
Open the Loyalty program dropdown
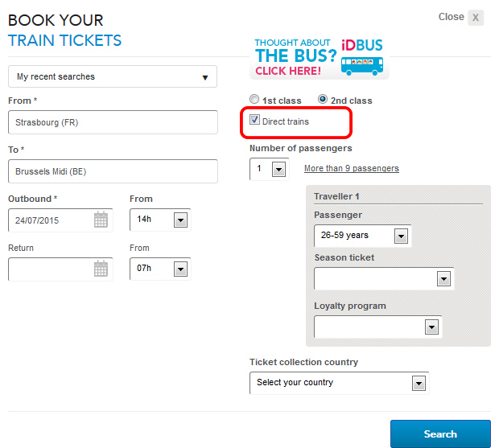[x=431, y=327]
